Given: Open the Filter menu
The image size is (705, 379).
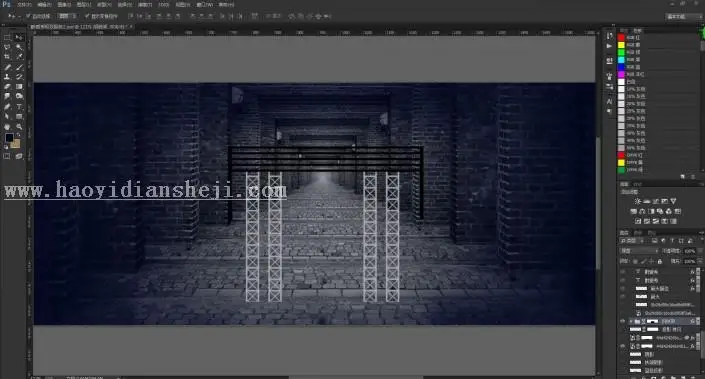Looking at the screenshot, I should (x=145, y=4).
